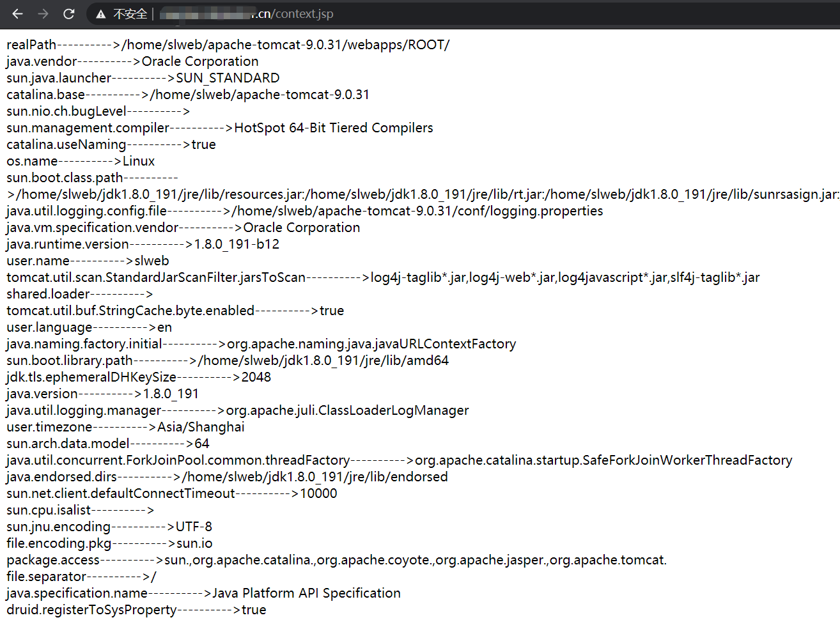Select the druid.registerToSysProperty true line

(x=137, y=610)
